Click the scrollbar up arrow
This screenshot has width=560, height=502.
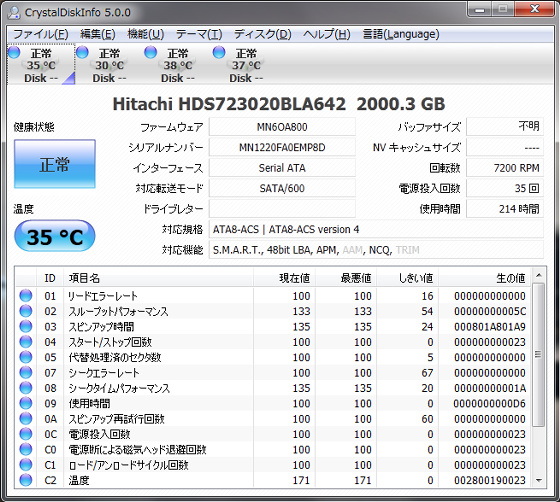pos(539,275)
